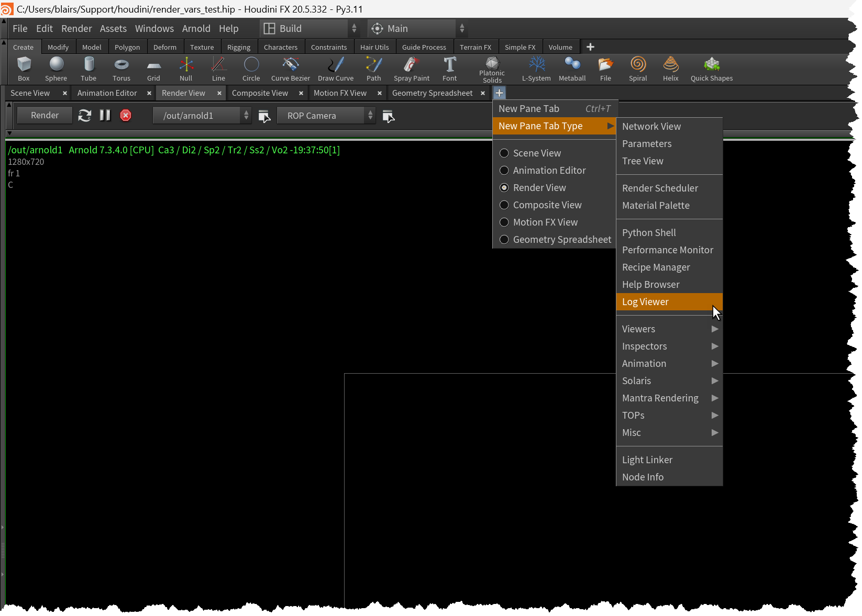Click the Render button
862x616 pixels.
click(45, 116)
